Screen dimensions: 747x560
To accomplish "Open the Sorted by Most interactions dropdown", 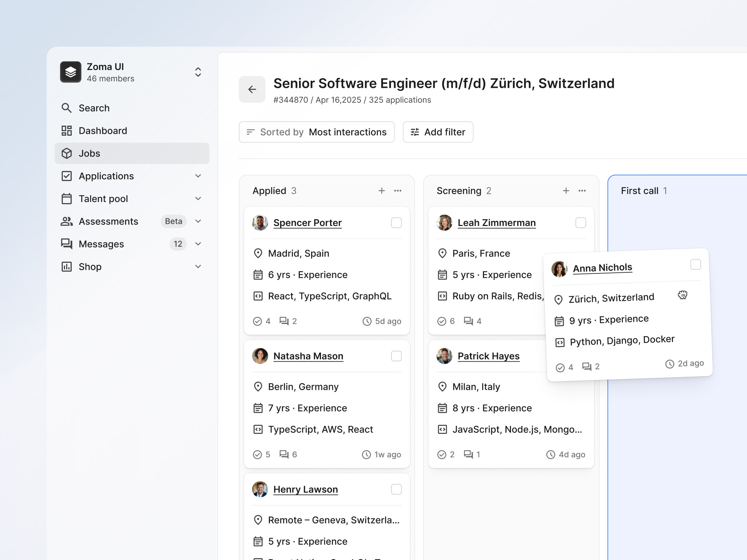I will click(316, 132).
